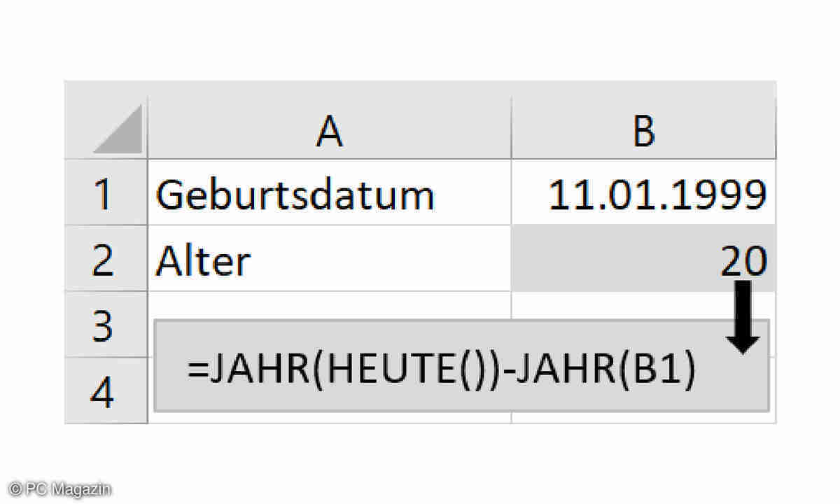Select the row 1 header

[x=103, y=195]
